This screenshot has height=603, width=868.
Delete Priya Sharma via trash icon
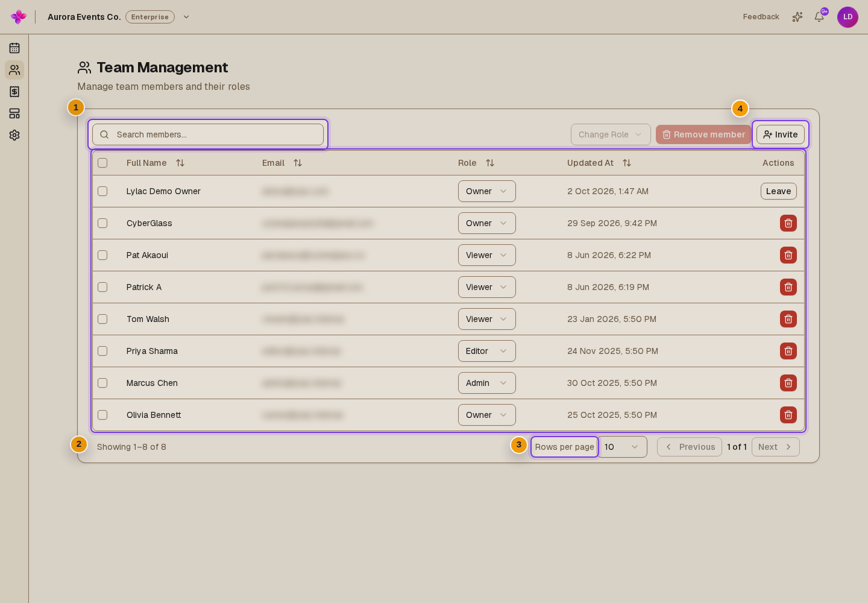788,351
